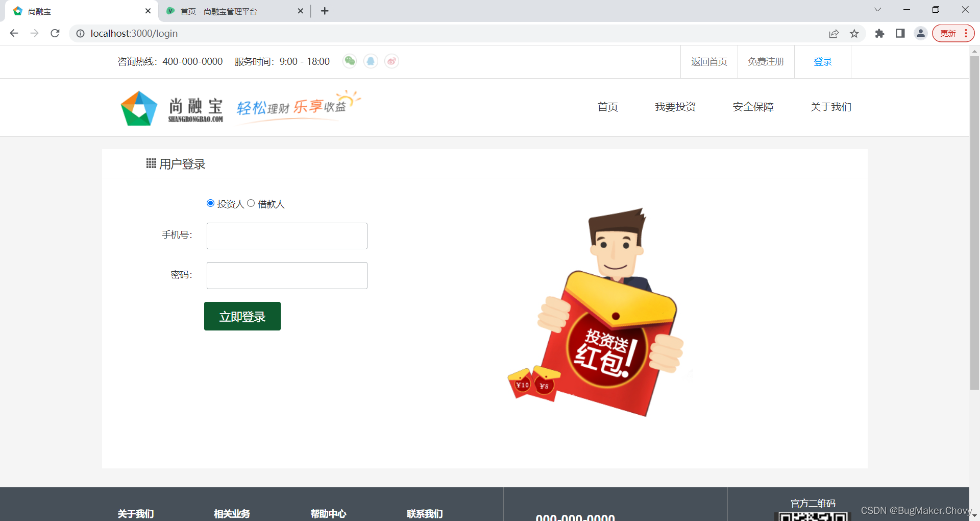Click the reload page icon

point(55,33)
